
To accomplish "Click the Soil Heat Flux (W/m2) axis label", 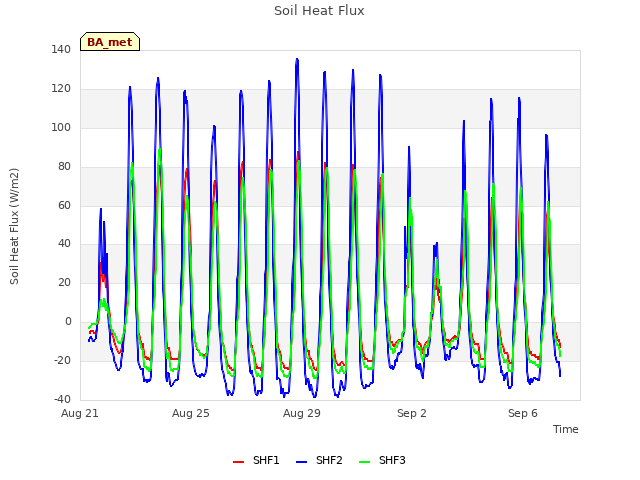I will coord(14,226).
